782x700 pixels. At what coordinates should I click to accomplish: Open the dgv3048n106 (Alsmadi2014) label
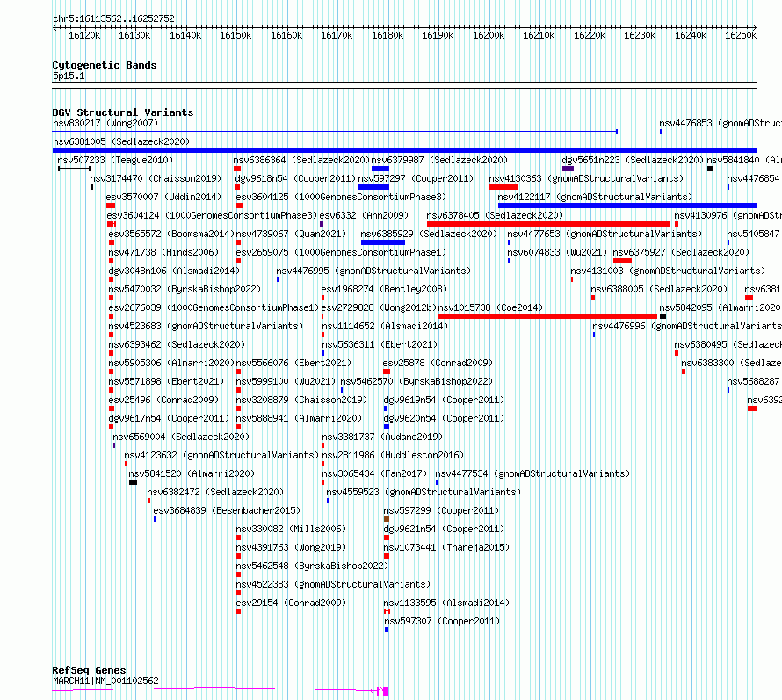click(x=174, y=271)
